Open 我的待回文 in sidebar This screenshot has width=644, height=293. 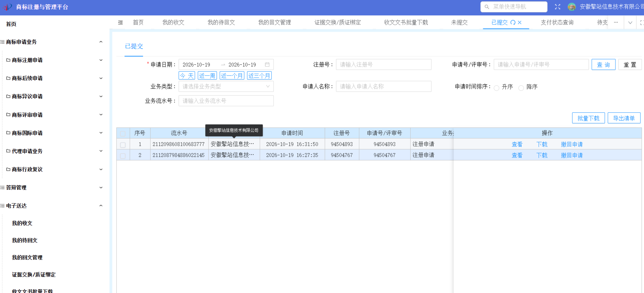point(25,241)
